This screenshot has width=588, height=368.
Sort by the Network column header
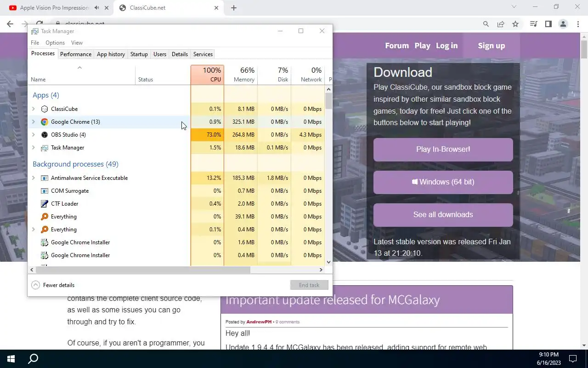pos(308,75)
